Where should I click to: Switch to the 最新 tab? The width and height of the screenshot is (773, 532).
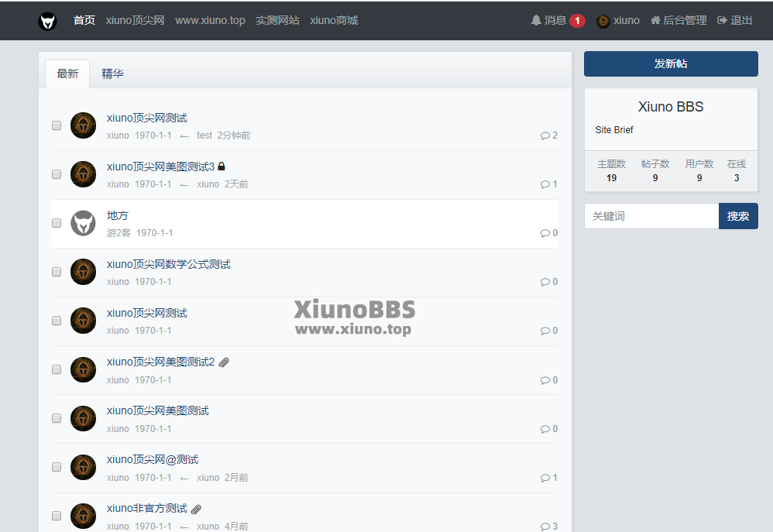coord(67,74)
